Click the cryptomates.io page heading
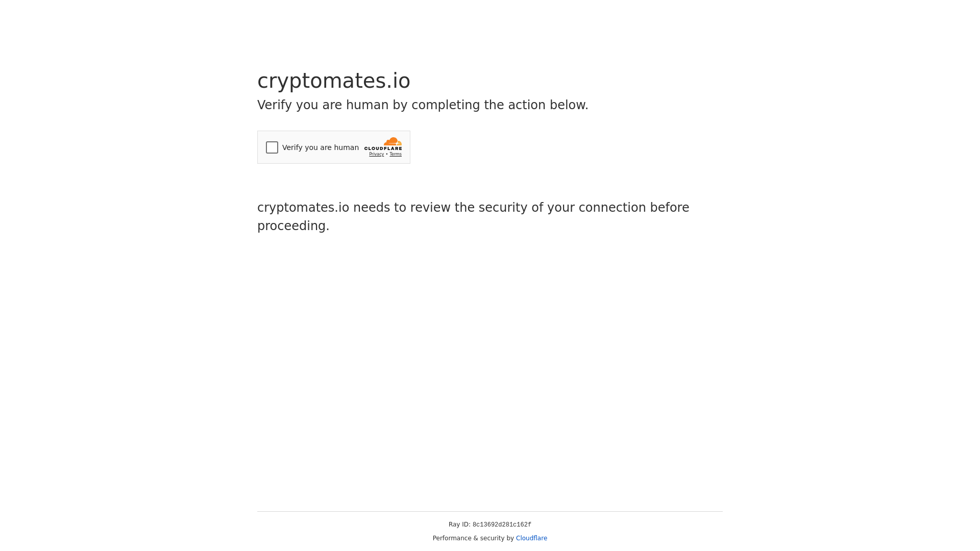 pos(333,81)
